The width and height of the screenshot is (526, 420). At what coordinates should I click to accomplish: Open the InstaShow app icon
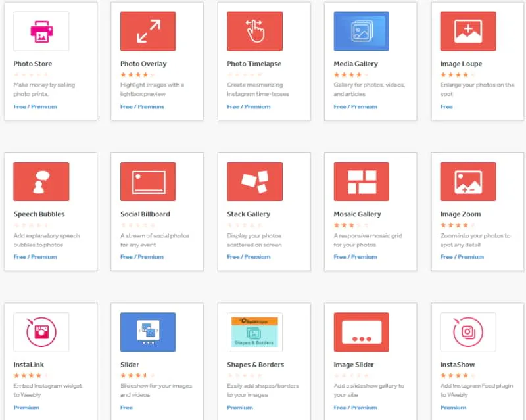tap(468, 332)
